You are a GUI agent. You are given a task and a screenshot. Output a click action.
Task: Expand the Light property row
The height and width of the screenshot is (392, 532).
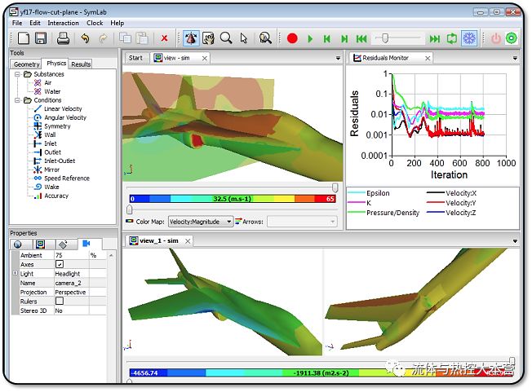point(16,274)
